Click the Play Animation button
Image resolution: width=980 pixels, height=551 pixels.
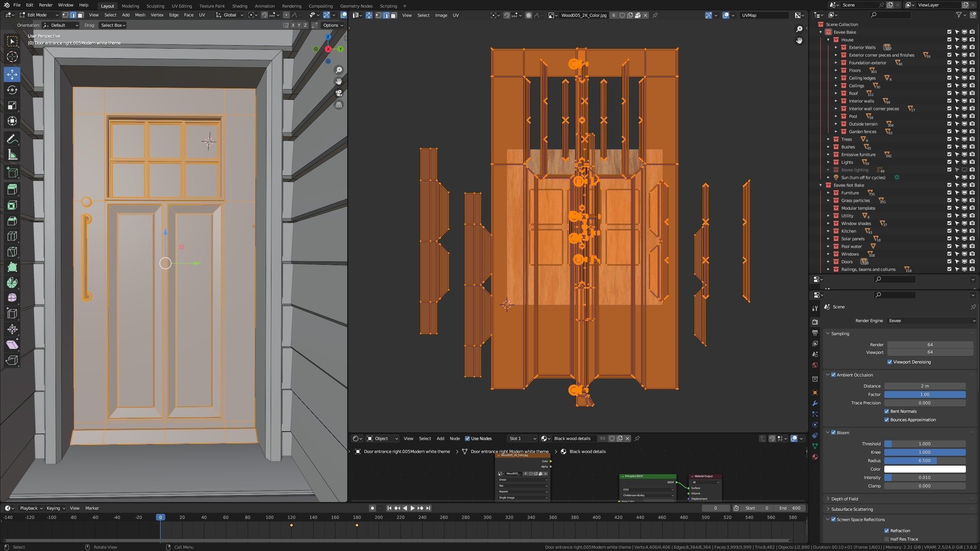[x=412, y=508]
